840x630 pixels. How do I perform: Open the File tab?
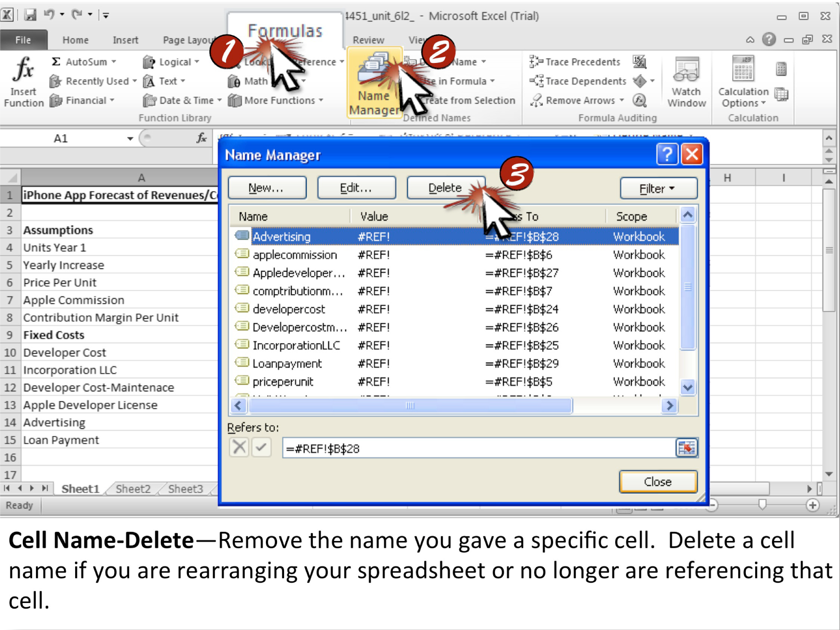click(x=23, y=40)
